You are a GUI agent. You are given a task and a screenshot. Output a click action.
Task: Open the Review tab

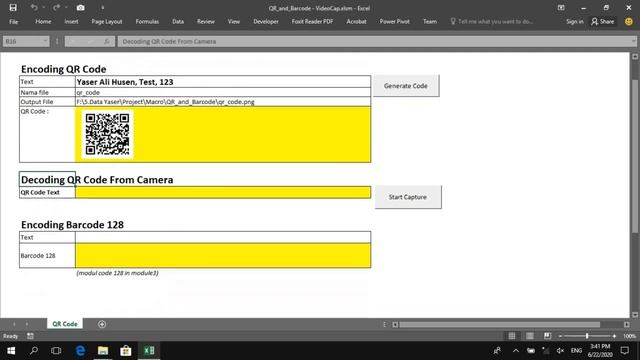click(x=206, y=22)
